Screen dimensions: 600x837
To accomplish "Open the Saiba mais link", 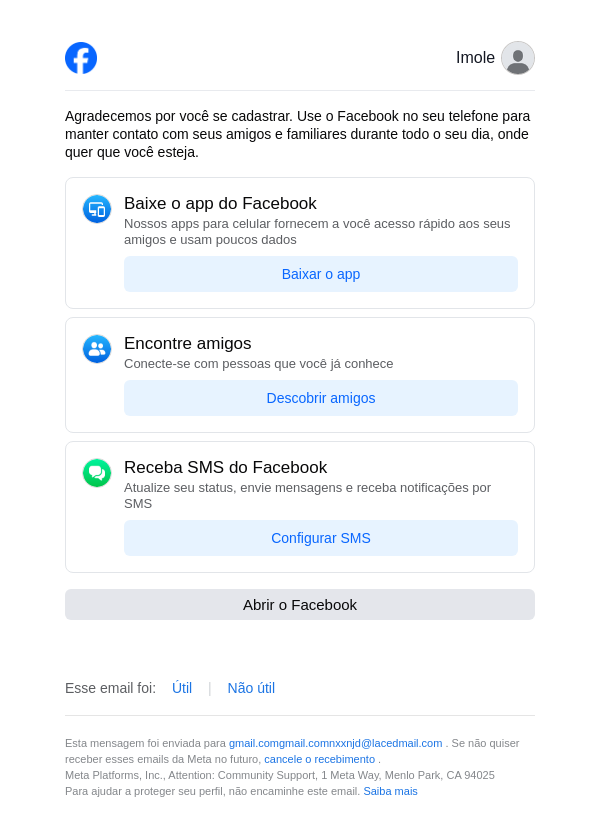I will pos(390,791).
